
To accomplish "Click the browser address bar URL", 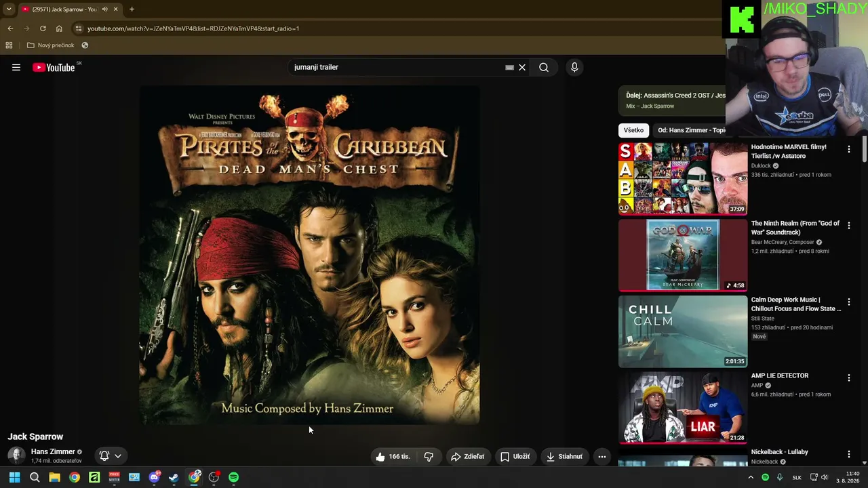I will point(193,28).
